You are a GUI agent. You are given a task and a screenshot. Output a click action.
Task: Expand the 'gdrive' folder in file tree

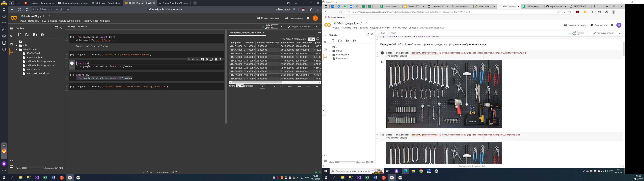(x=330, y=51)
